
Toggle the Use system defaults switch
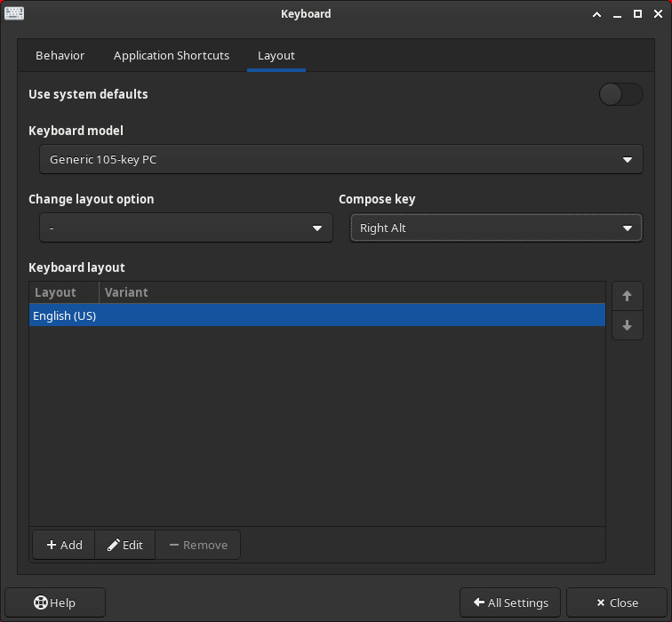coord(620,94)
